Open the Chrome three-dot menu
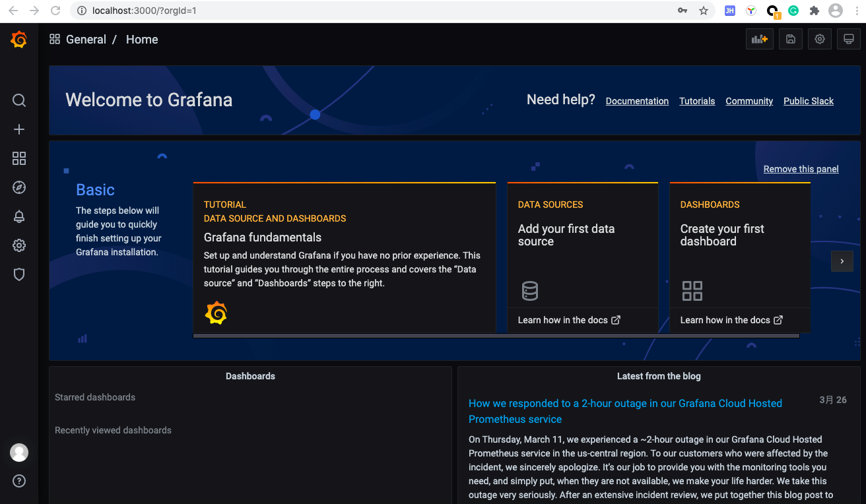This screenshot has width=866, height=504. (855, 11)
